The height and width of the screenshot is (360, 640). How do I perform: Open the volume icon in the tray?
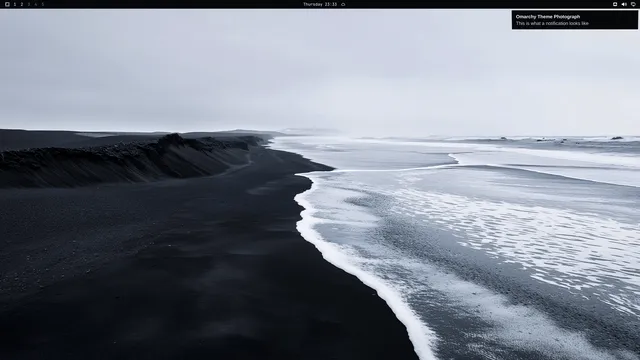624,4
